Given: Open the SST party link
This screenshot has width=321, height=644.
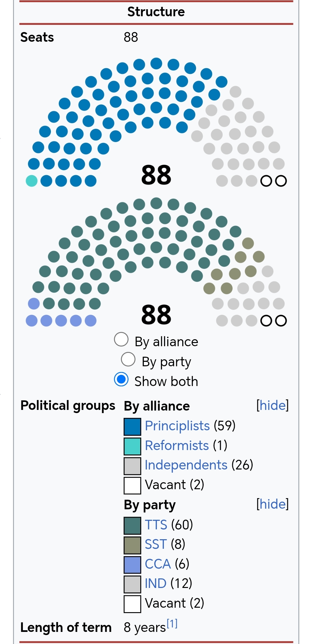Looking at the screenshot, I should click(156, 544).
